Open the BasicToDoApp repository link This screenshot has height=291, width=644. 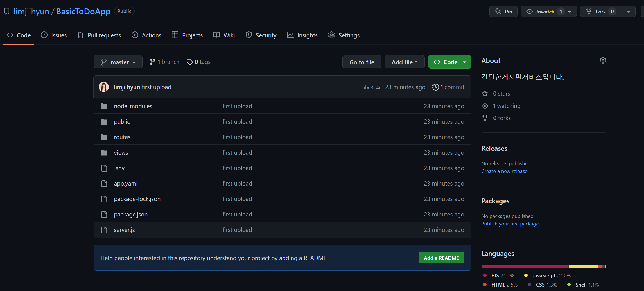(x=83, y=12)
